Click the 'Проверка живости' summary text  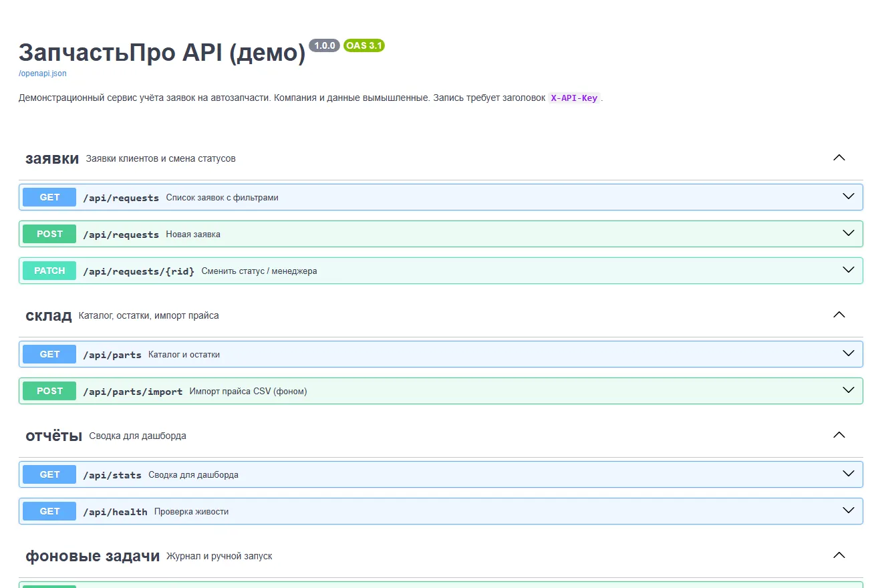(x=192, y=512)
